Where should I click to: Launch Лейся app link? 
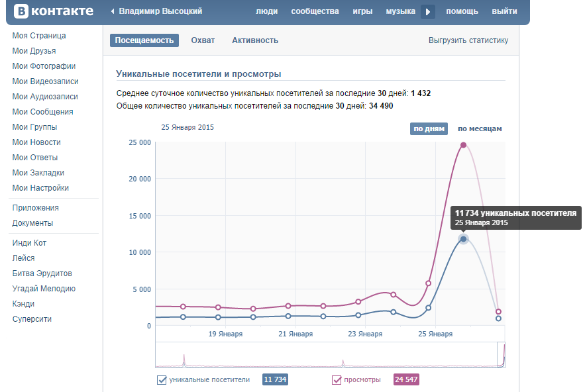click(x=23, y=258)
